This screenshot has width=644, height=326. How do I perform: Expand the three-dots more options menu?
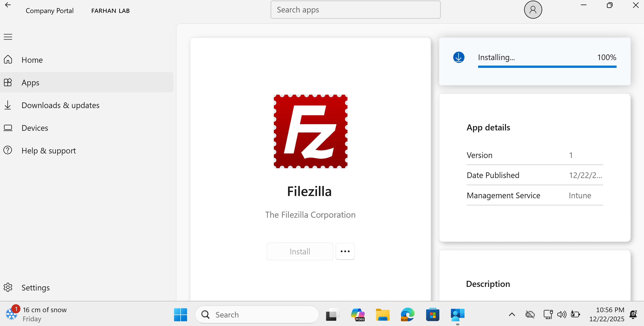(345, 251)
